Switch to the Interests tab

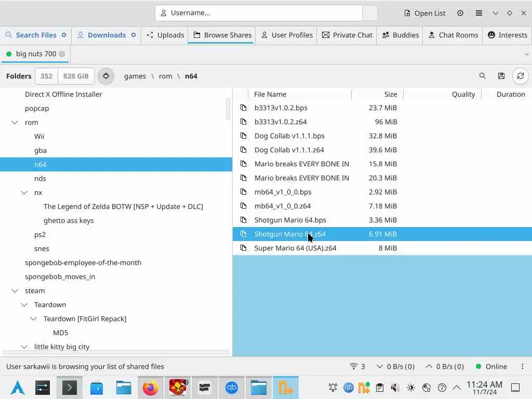[507, 35]
